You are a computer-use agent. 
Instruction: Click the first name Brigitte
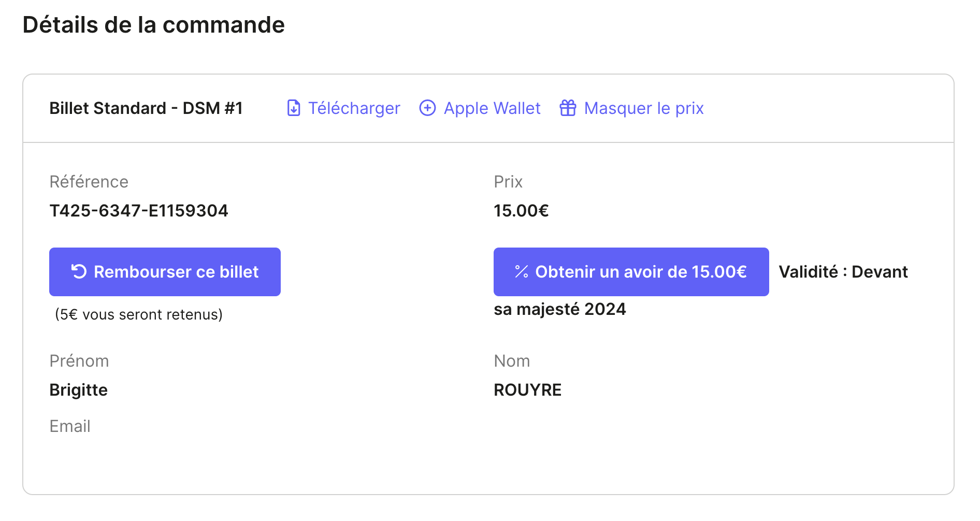(x=79, y=390)
